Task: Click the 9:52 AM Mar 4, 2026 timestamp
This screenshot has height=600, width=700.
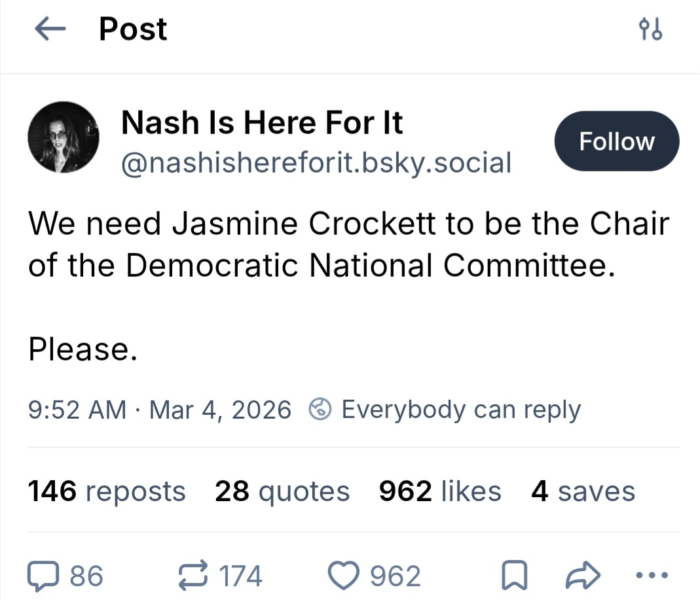Action: coord(159,410)
